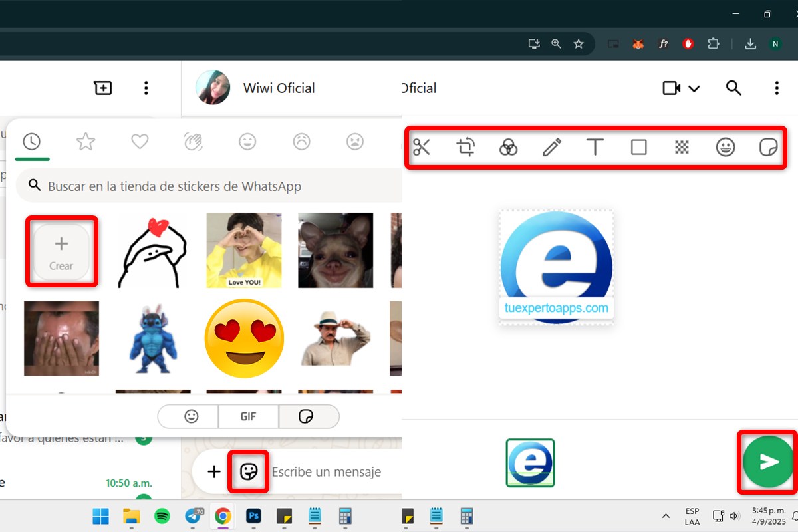Open Wiwi Oficial profile picture
The height and width of the screenshot is (532, 798).
coord(213,88)
